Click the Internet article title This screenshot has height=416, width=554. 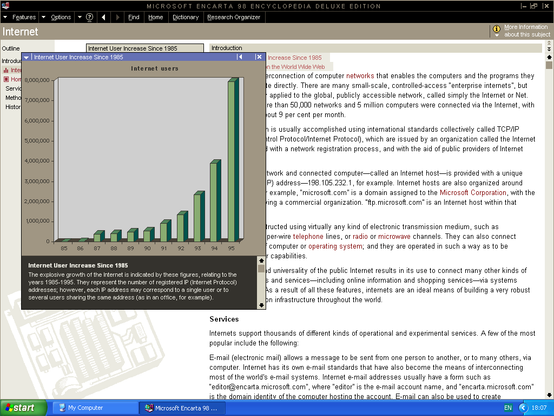click(x=20, y=32)
